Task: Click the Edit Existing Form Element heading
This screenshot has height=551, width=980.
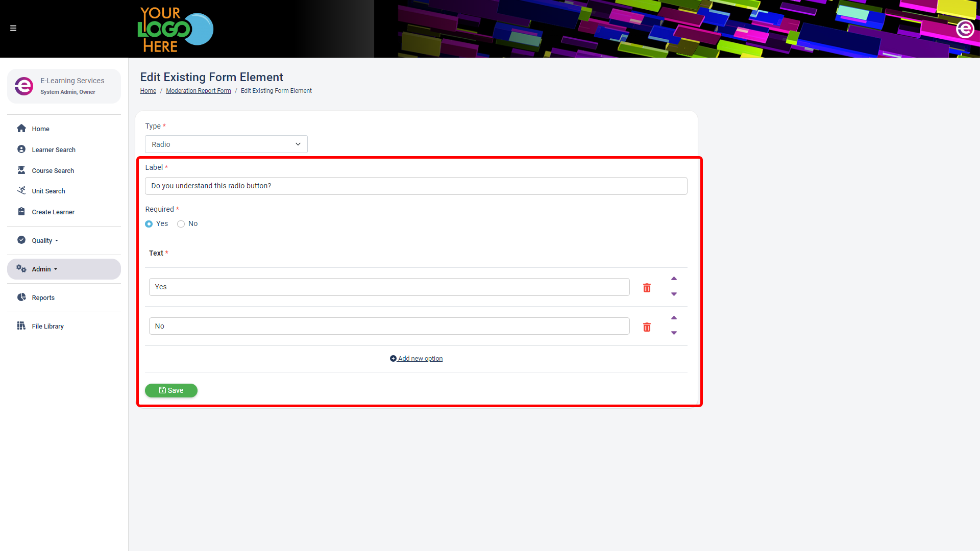Action: (x=211, y=77)
